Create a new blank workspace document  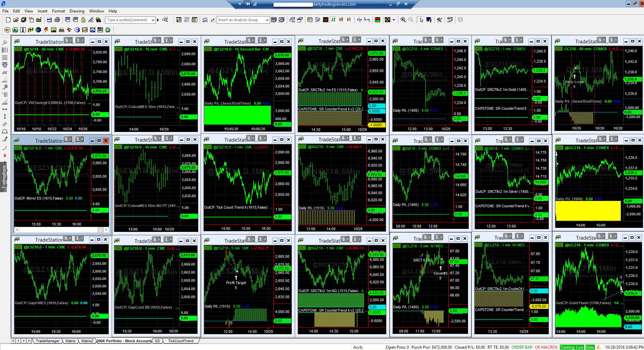click(8, 20)
